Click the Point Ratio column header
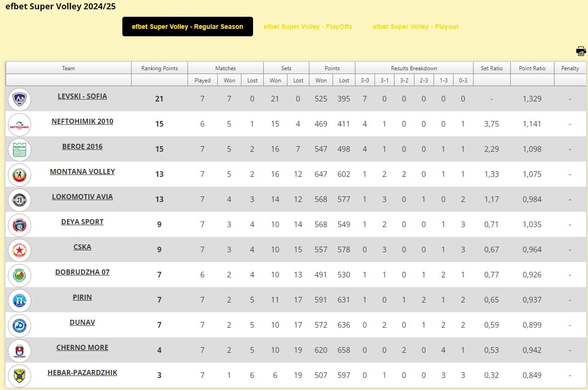The image size is (588, 390). pyautogui.click(x=532, y=68)
